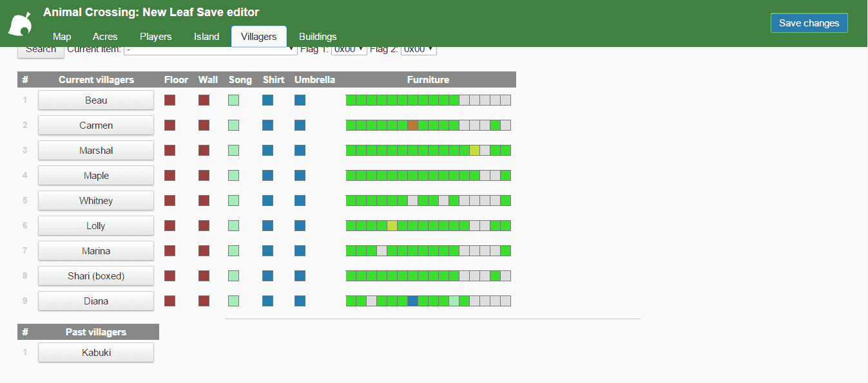Screen dimensions: 868x383
Task: Open the Diana villager button
Action: 96,301
